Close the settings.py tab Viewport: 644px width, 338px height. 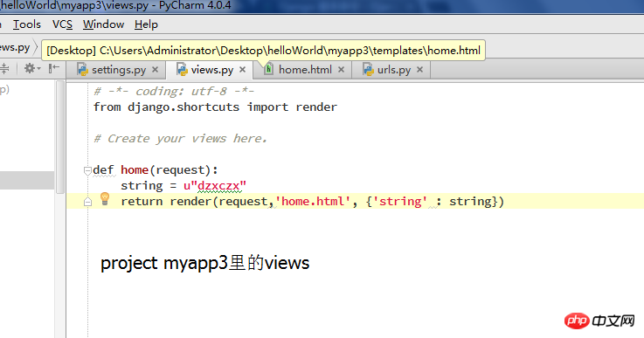[x=155, y=70]
